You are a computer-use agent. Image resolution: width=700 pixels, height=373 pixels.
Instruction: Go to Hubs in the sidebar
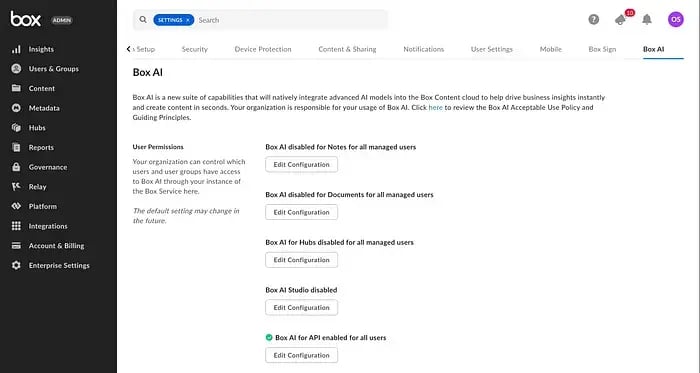(37, 128)
